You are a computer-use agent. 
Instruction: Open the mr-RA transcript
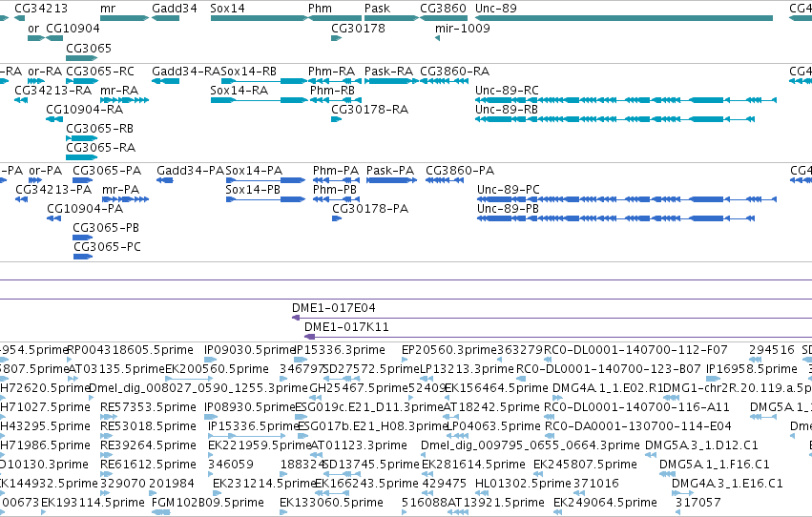click(x=124, y=100)
